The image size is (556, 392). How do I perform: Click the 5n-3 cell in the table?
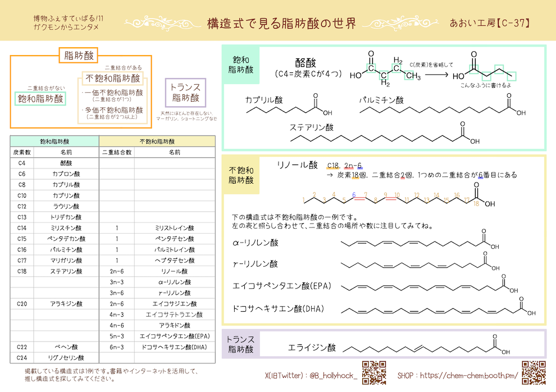coord(117,336)
